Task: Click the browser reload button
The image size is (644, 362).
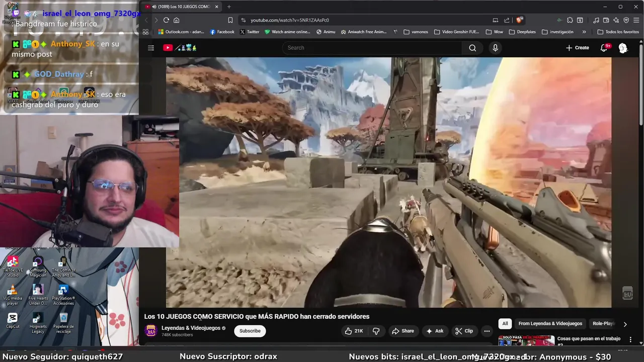Action: pos(166,20)
